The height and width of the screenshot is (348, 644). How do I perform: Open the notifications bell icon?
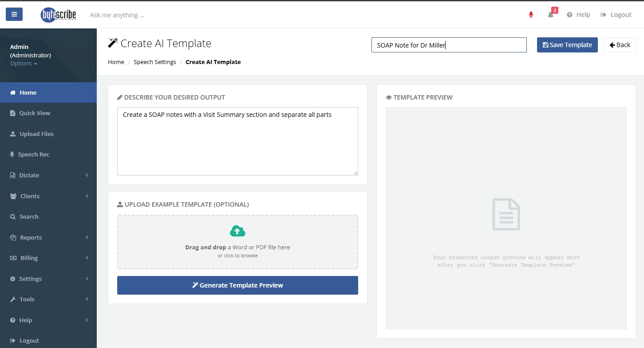pyautogui.click(x=551, y=15)
